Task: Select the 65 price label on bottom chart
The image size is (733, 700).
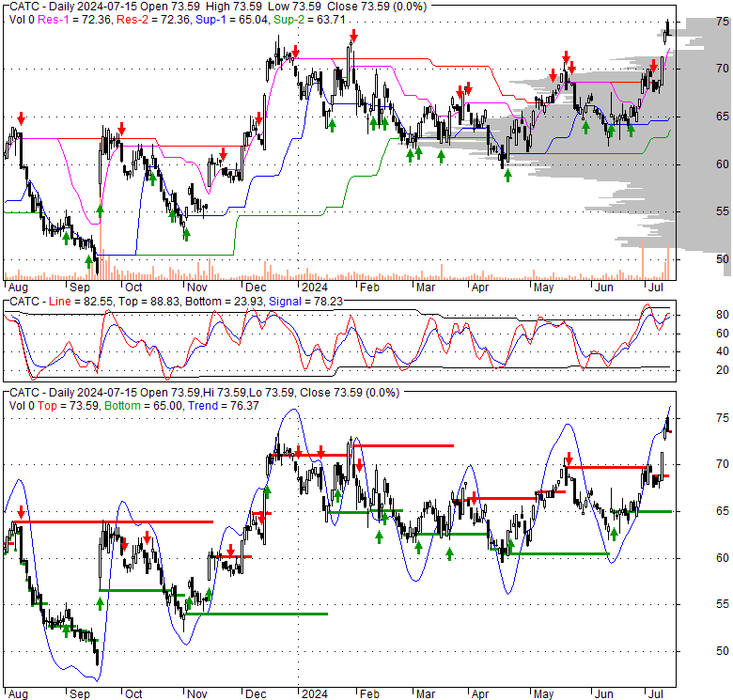Action: [x=723, y=511]
